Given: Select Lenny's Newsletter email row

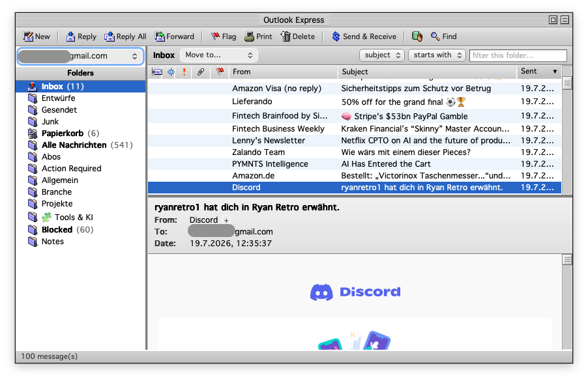Looking at the screenshot, I should point(355,141).
